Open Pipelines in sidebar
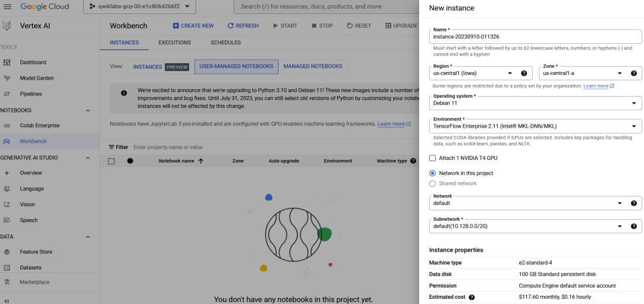Viewport: 644px width, 304px height. coord(31,94)
